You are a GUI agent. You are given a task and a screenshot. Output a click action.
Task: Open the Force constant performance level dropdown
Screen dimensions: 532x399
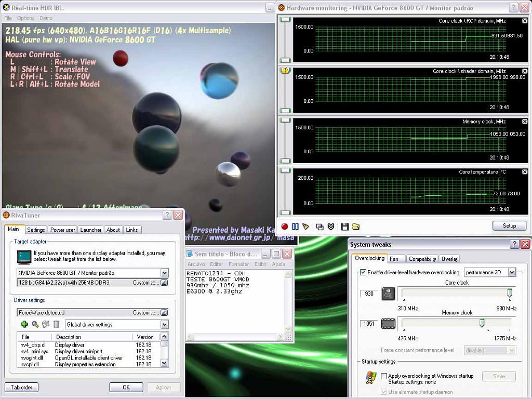click(x=512, y=350)
